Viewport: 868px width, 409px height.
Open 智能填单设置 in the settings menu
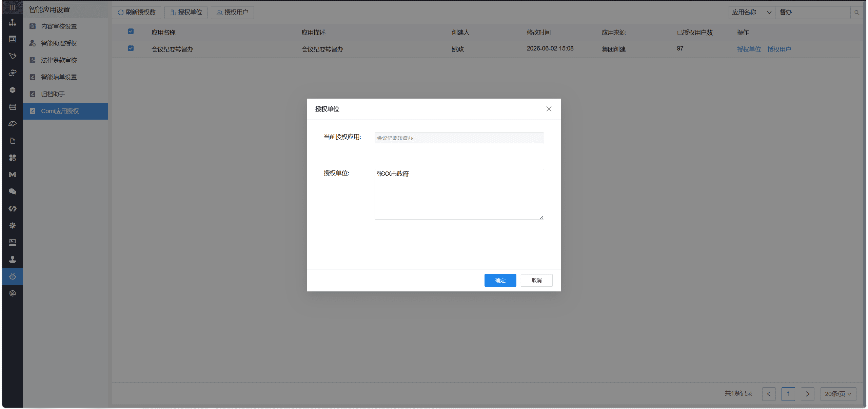click(x=65, y=77)
